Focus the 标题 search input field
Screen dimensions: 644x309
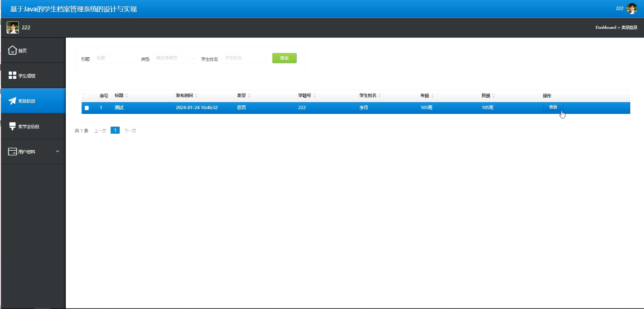tap(115, 58)
